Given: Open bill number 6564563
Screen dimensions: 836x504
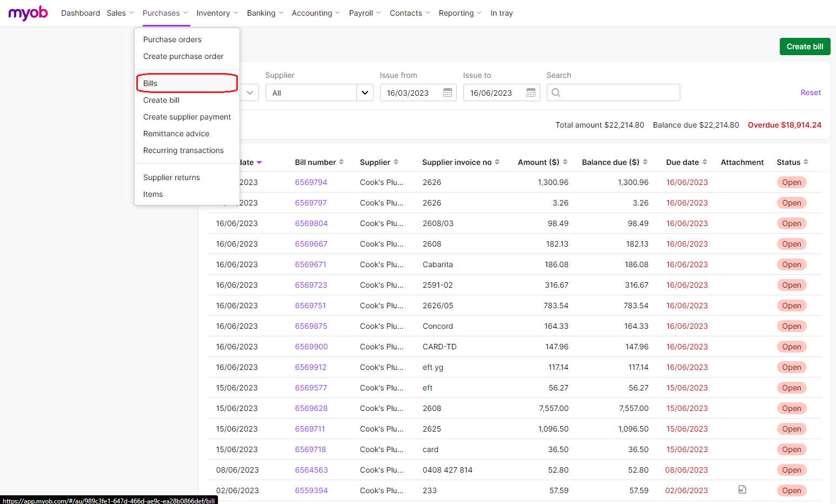Looking at the screenshot, I should click(x=311, y=470).
